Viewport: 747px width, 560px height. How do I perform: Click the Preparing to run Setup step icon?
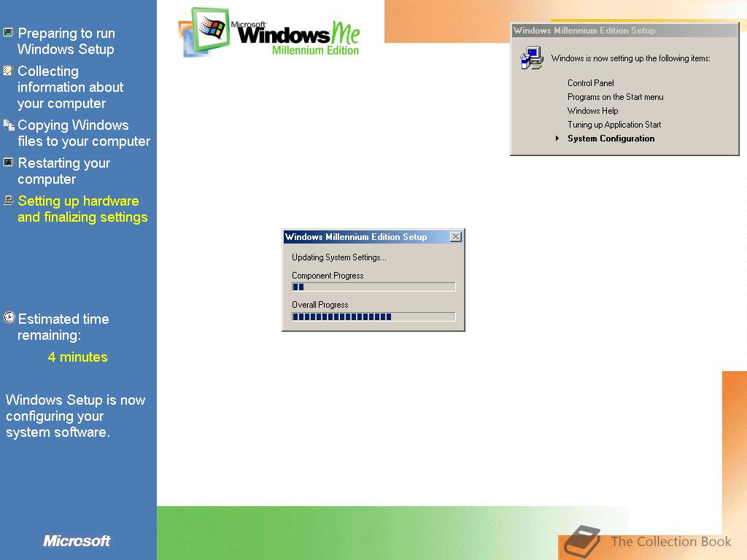coord(8,32)
